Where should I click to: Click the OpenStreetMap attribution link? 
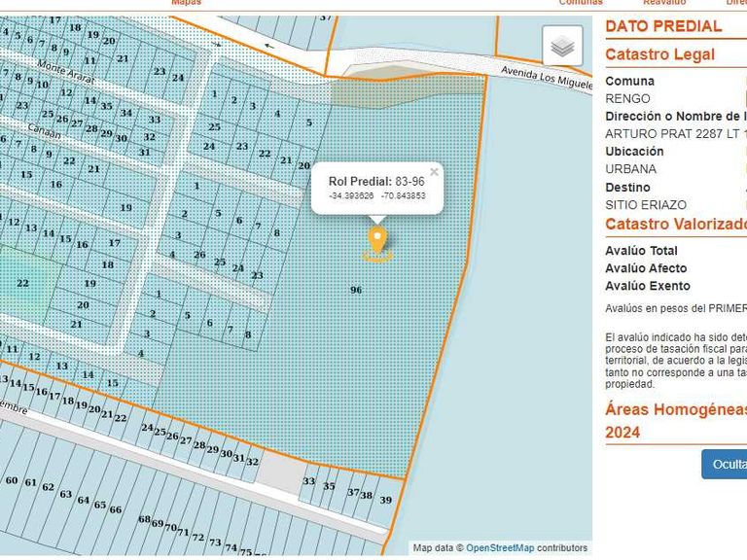click(x=500, y=547)
